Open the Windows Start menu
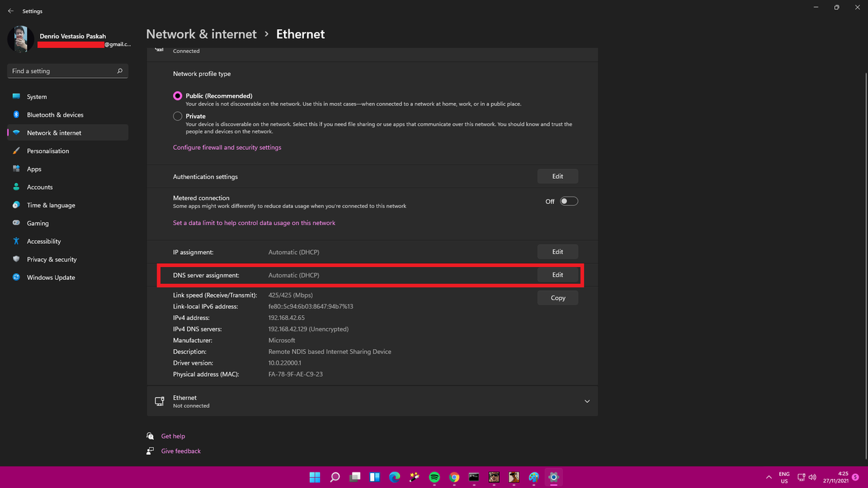The width and height of the screenshot is (868, 488). click(315, 477)
